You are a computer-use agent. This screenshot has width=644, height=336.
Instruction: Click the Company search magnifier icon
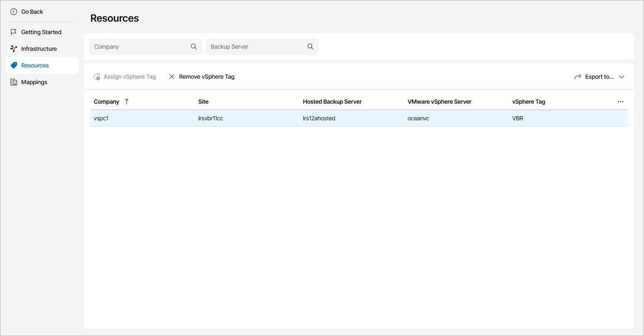194,47
